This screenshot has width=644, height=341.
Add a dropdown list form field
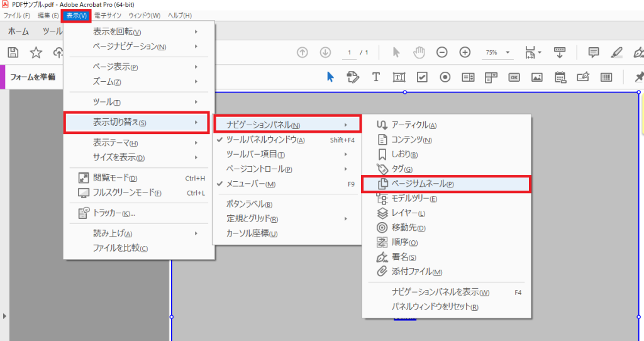[x=491, y=77]
